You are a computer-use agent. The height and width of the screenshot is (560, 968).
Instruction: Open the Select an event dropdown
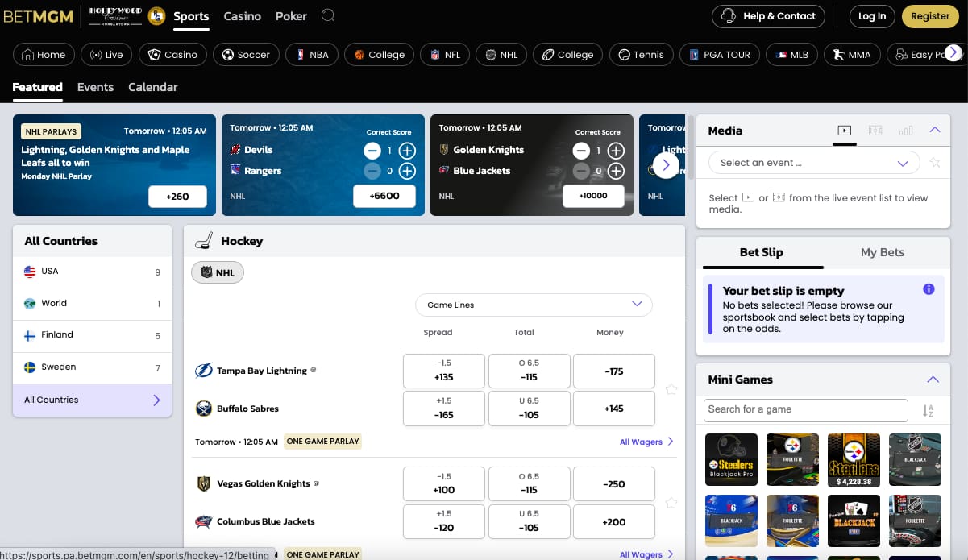[814, 163]
